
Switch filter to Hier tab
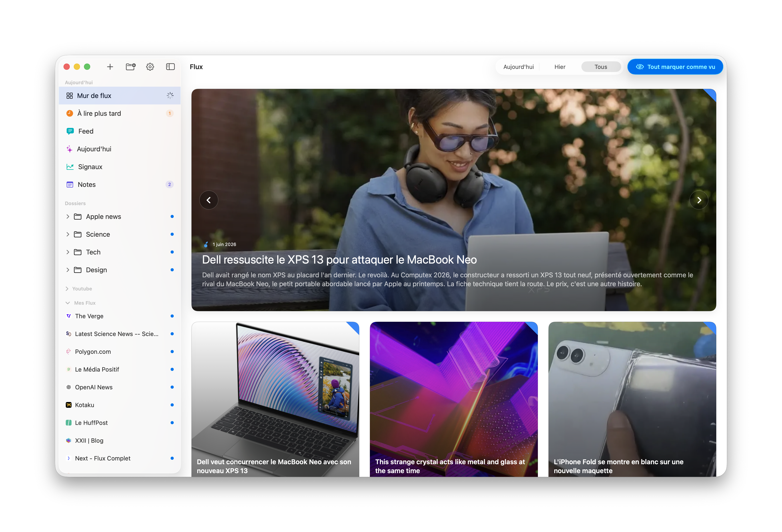(x=560, y=67)
